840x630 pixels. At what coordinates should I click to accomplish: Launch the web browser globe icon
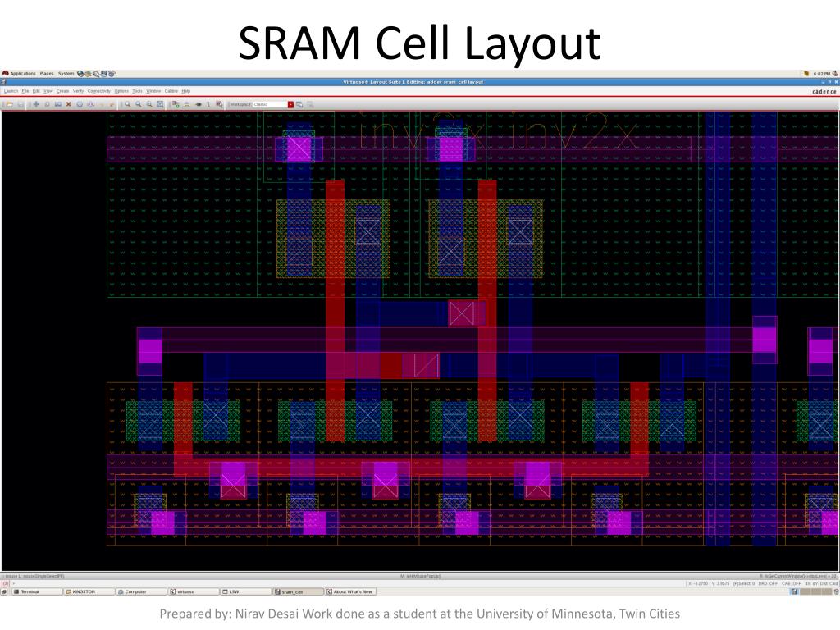tap(80, 73)
